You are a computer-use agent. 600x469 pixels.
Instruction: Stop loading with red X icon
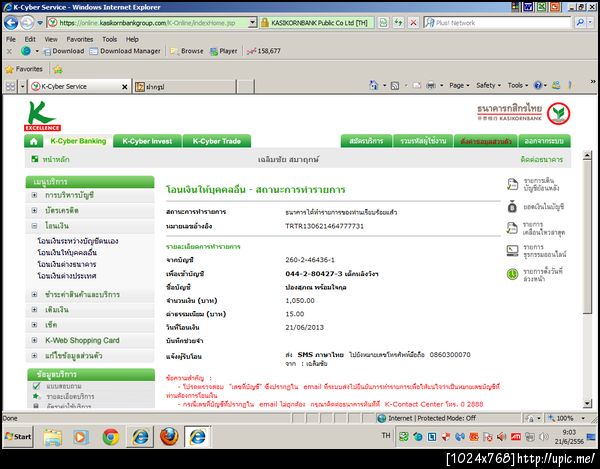coord(413,23)
